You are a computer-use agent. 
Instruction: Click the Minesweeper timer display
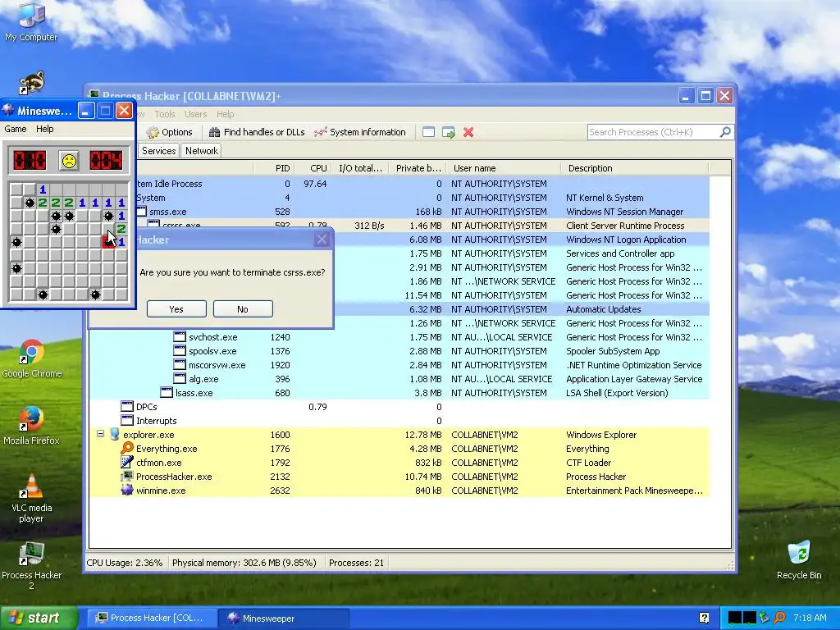click(x=106, y=160)
